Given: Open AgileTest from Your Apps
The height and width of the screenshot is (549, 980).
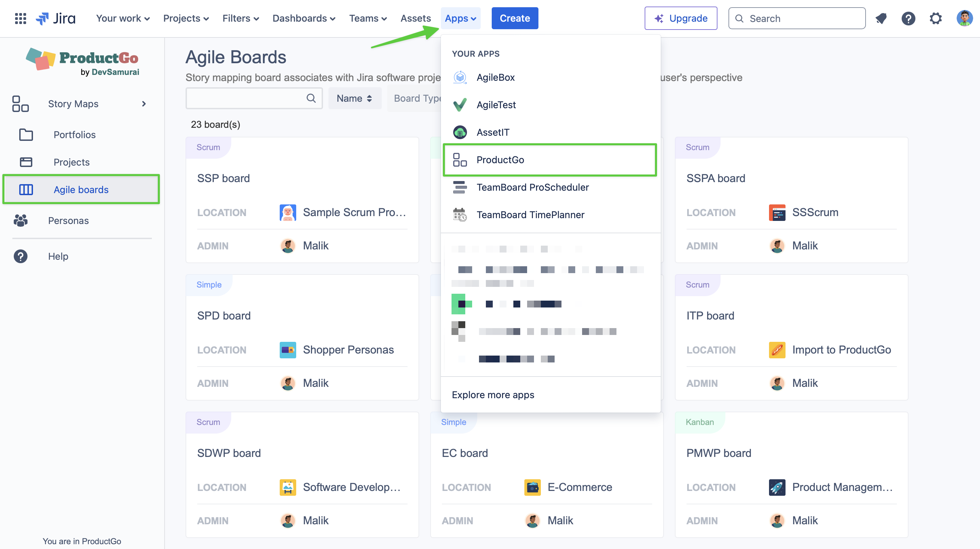Looking at the screenshot, I should point(496,105).
